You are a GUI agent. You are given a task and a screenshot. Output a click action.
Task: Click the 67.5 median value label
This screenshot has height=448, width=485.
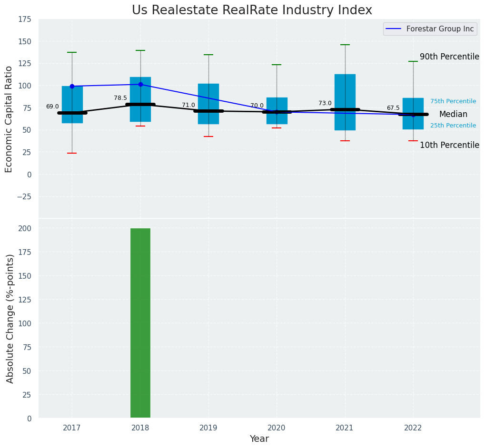pyautogui.click(x=393, y=108)
